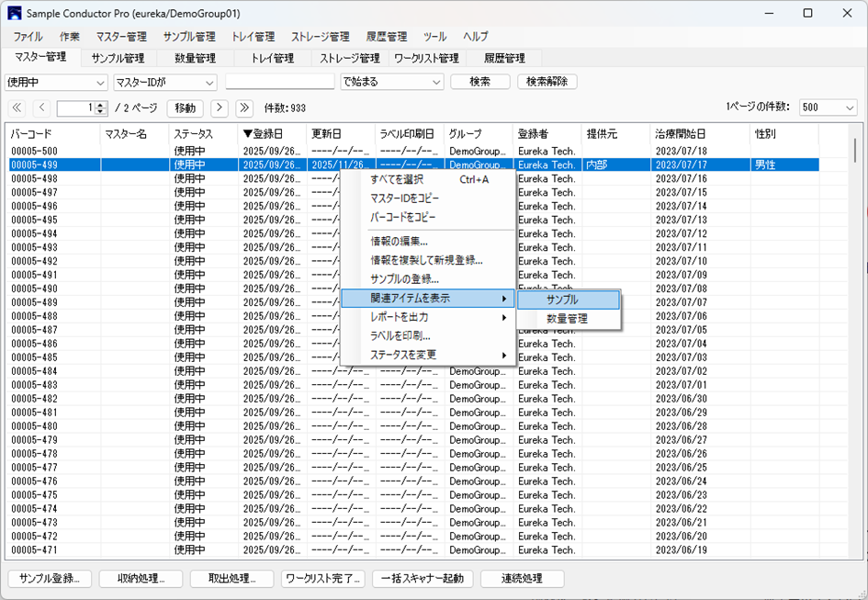Jump to the last page arrow
Image resolution: width=868 pixels, height=600 pixels.
pos(243,108)
